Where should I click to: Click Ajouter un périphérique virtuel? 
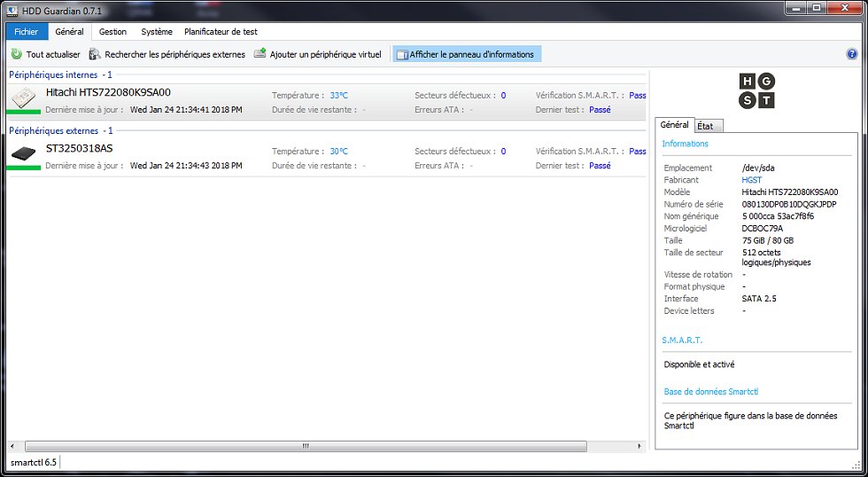tap(326, 54)
